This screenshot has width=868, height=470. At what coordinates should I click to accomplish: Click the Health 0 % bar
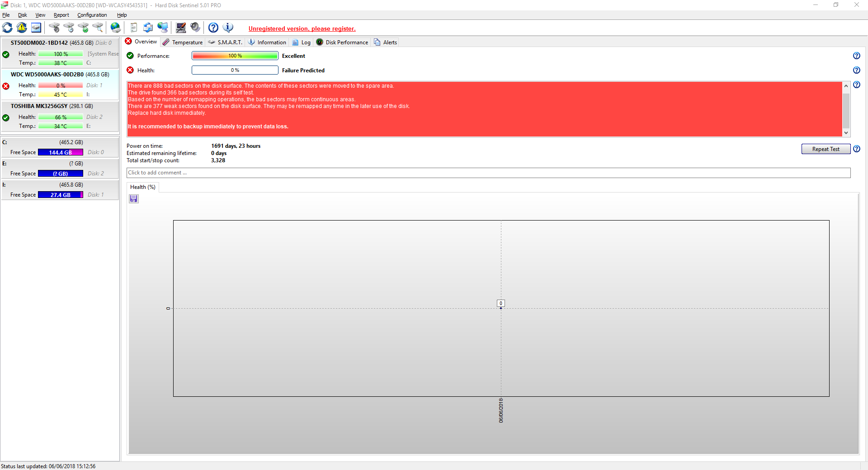[x=235, y=70]
